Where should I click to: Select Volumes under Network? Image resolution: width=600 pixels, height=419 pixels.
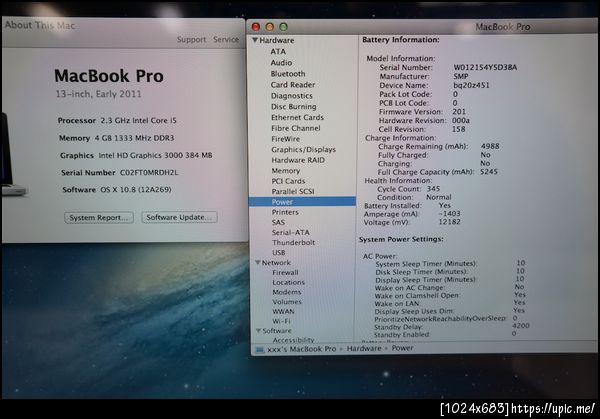tap(287, 302)
